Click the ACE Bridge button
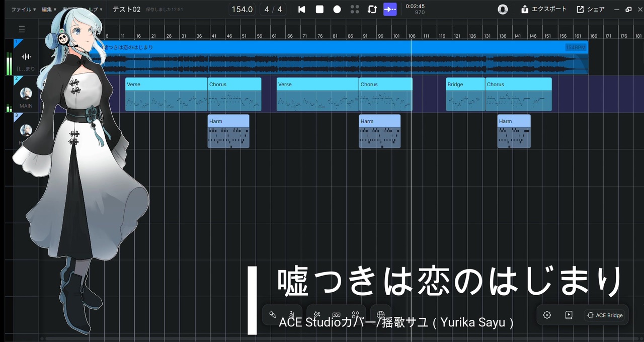 (604, 315)
